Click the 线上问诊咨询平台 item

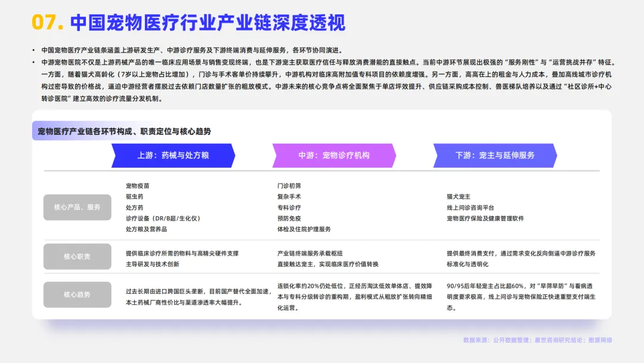pyautogui.click(x=470, y=208)
